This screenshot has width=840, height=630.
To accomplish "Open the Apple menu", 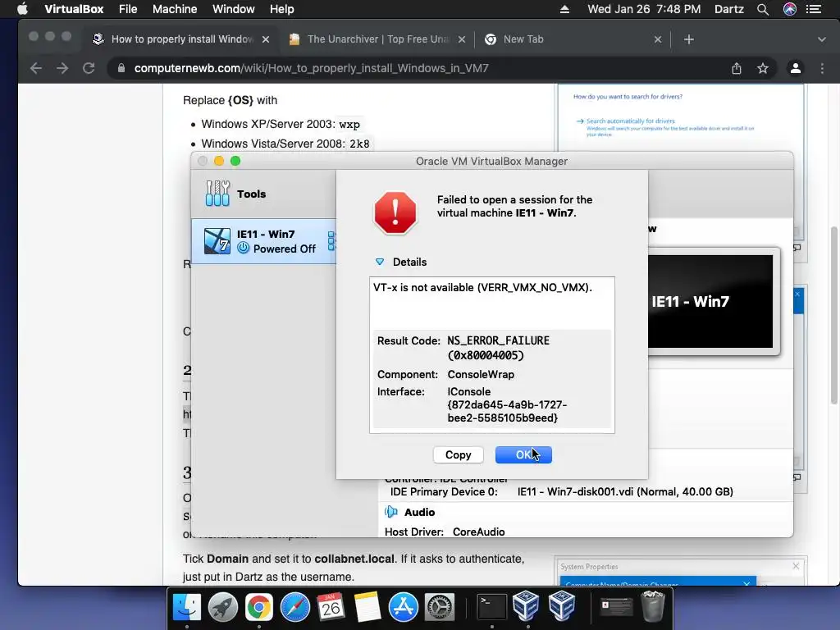I will click(22, 9).
